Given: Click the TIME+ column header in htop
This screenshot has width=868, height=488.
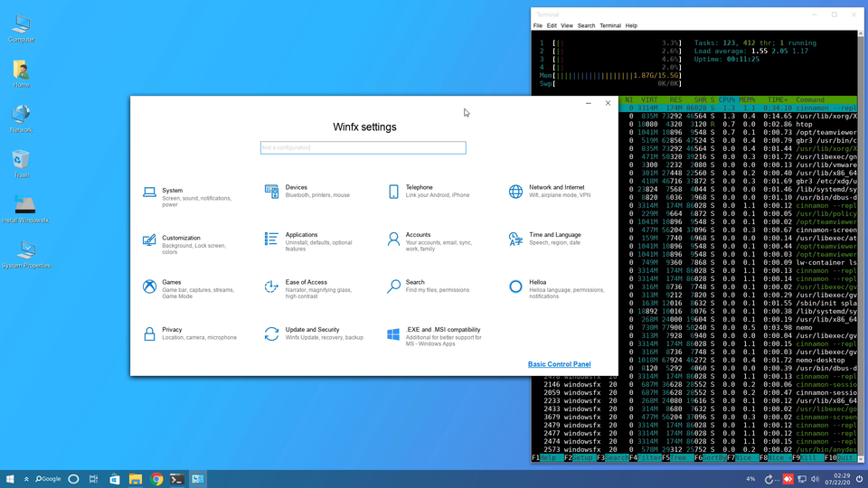Looking at the screenshot, I should click(x=778, y=100).
